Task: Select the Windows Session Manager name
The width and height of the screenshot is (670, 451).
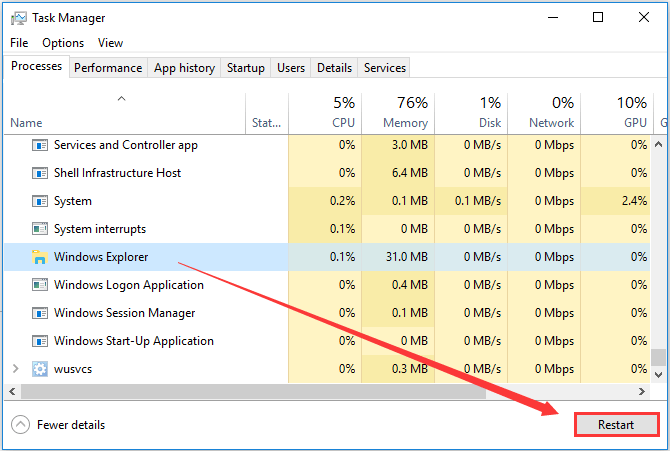Action: coord(124,313)
